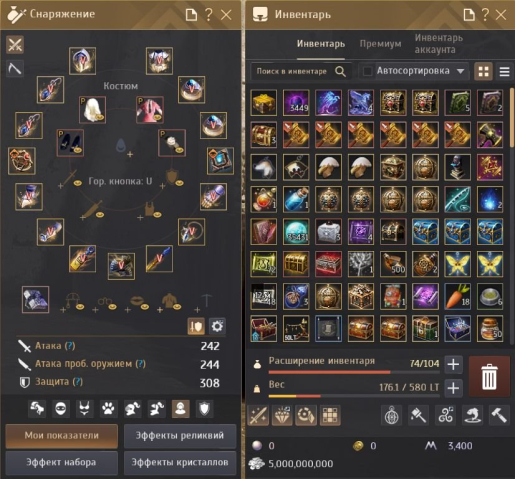Viewport: 515px width, 479px height.
Task: Click the hammer icon at inventory bottom right
Action: (x=499, y=415)
